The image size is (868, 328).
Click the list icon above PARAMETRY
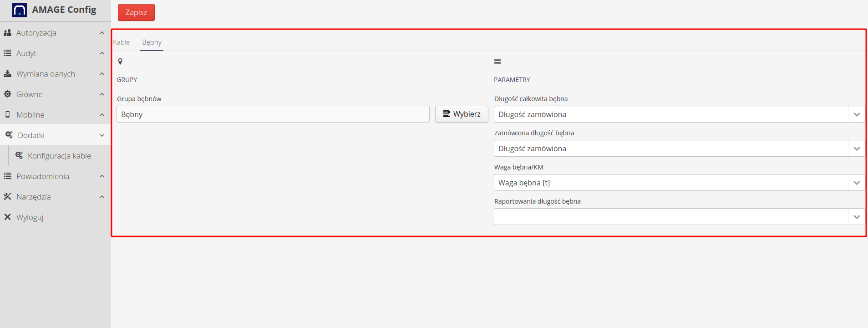[x=497, y=61]
